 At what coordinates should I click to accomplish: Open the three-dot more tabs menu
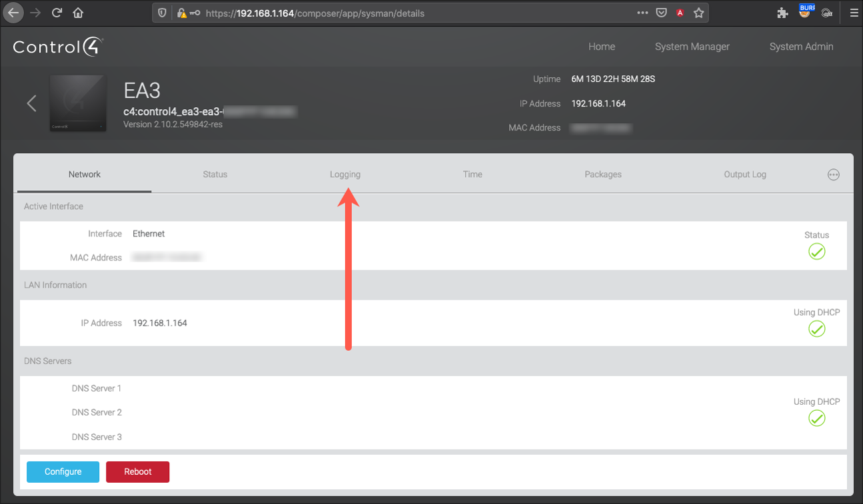(x=833, y=174)
